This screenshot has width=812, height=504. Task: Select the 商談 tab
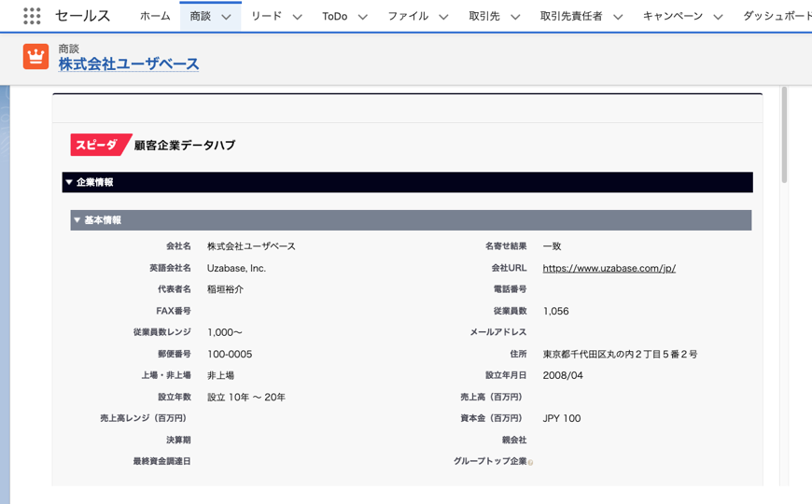coord(200,16)
